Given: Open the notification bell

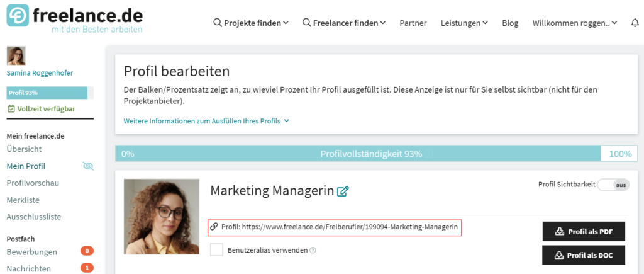Looking at the screenshot, I should tap(634, 23).
